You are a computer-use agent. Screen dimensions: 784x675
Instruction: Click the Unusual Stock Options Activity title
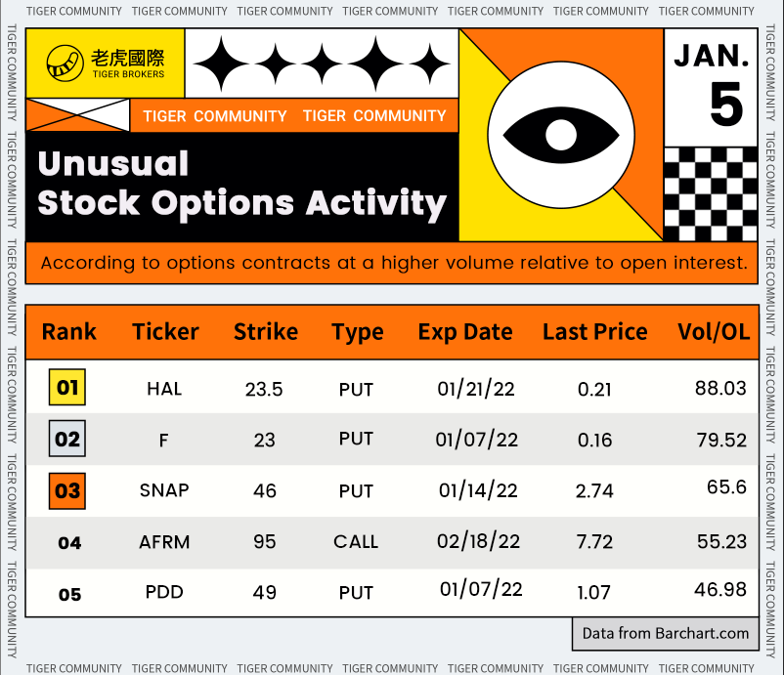tap(241, 184)
